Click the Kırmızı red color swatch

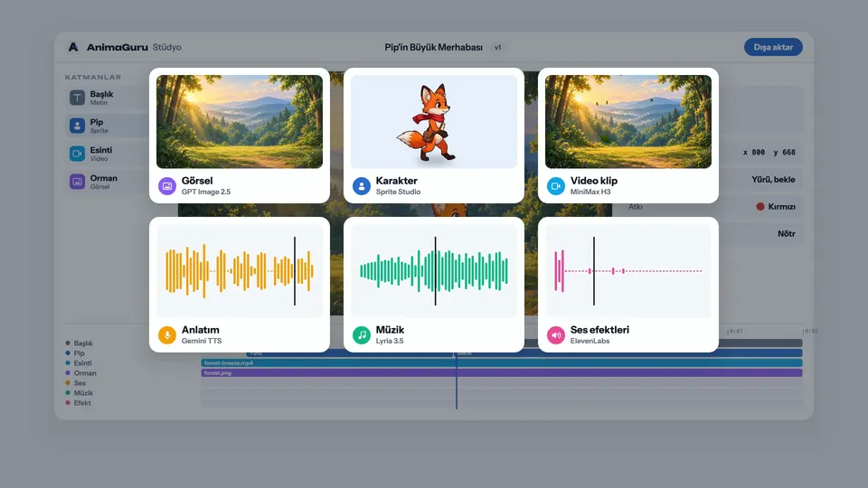pos(760,206)
